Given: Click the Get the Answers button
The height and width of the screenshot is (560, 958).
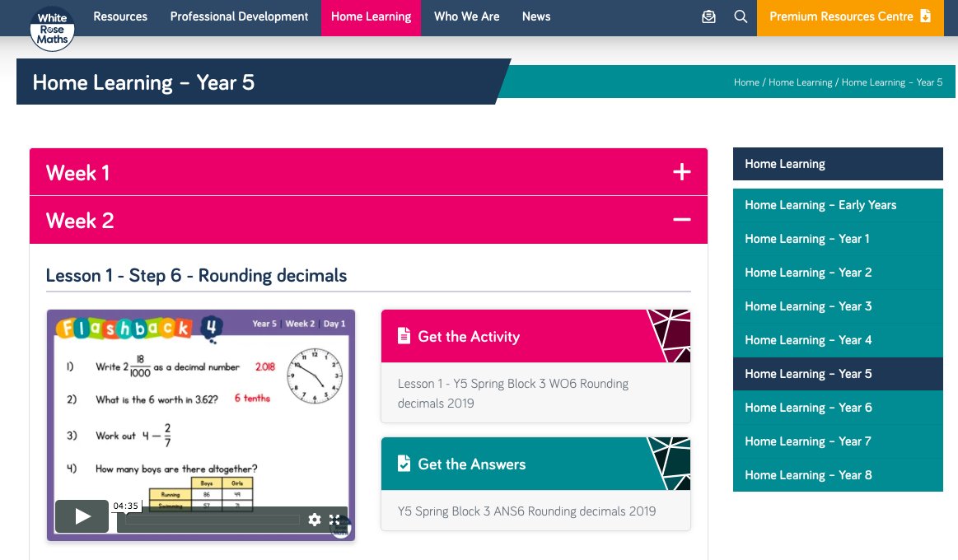Looking at the screenshot, I should point(535,464).
